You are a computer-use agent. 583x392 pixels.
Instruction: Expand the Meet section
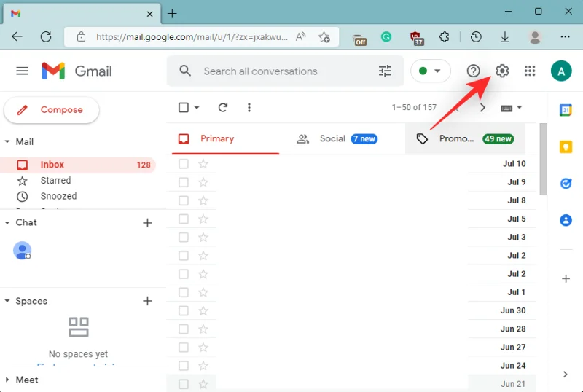point(7,380)
